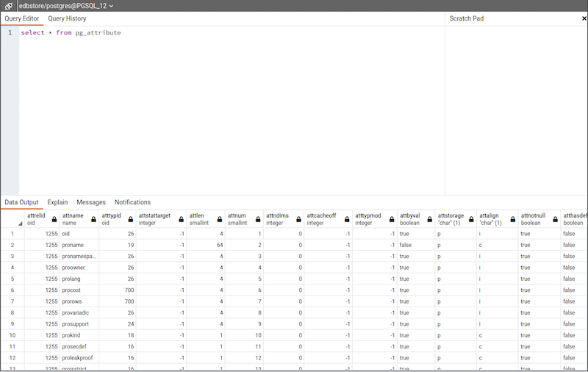Click the lock icon on attname column
The height and width of the screenshot is (372, 588).
tap(93, 219)
